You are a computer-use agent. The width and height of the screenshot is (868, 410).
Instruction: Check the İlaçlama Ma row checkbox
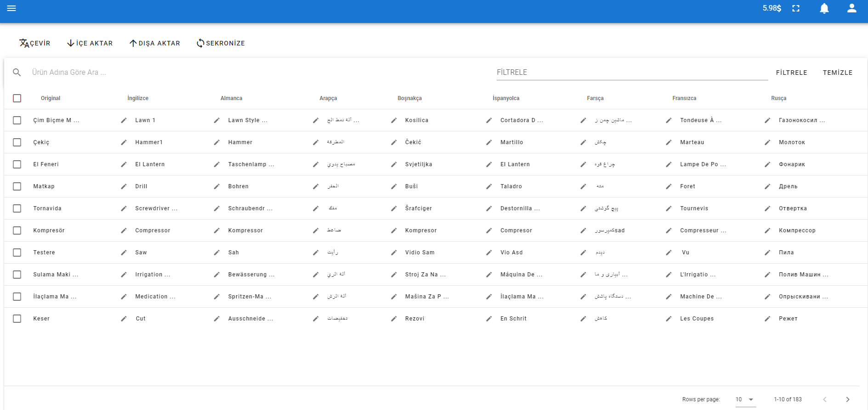[x=17, y=297]
